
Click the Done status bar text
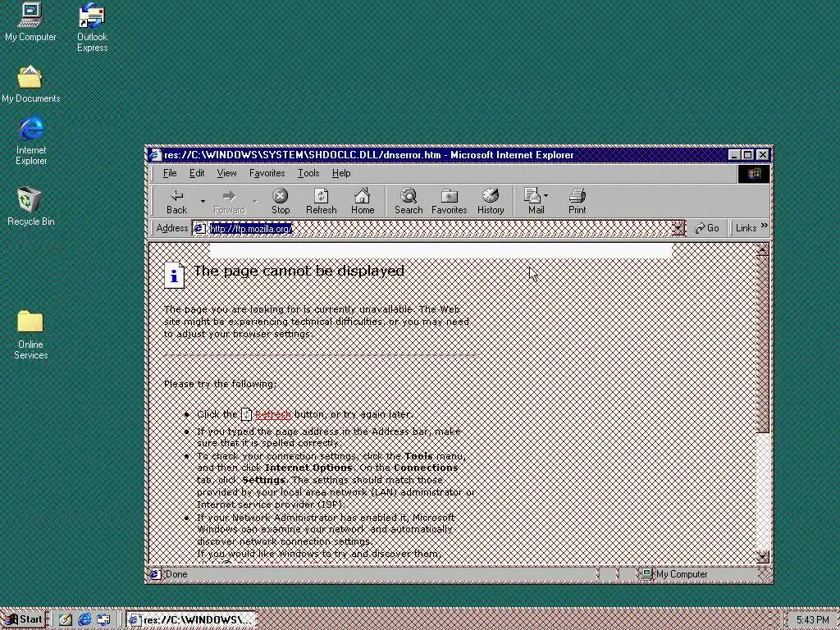click(x=176, y=574)
